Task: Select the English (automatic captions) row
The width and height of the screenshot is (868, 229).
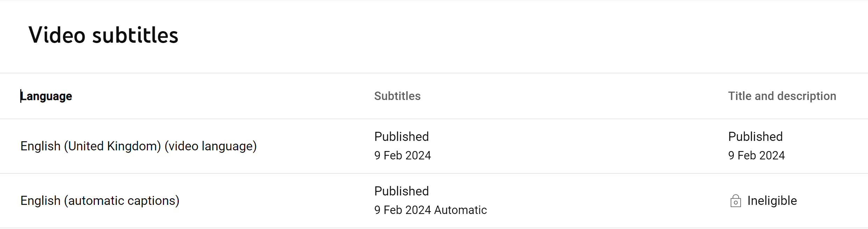Action: point(434,201)
